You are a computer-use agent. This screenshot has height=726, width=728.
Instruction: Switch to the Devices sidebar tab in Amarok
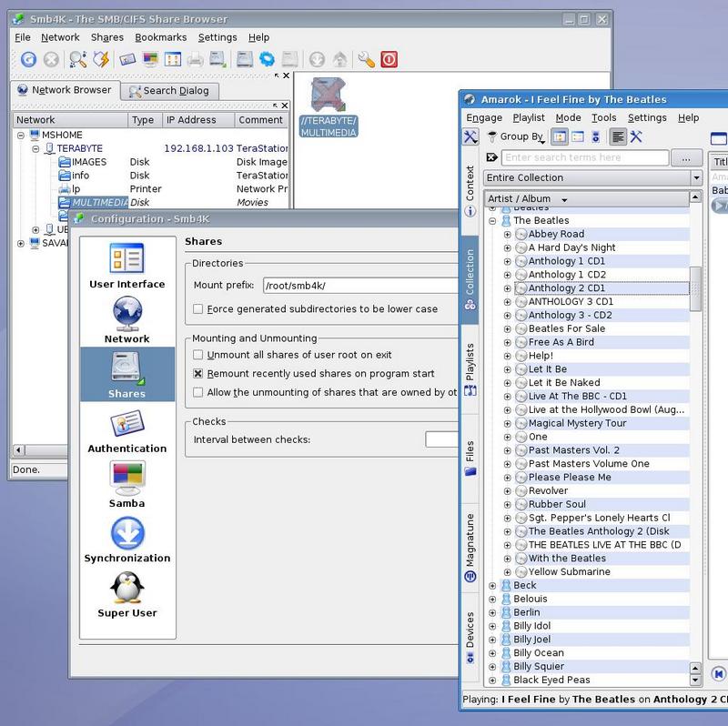pyautogui.click(x=470, y=638)
